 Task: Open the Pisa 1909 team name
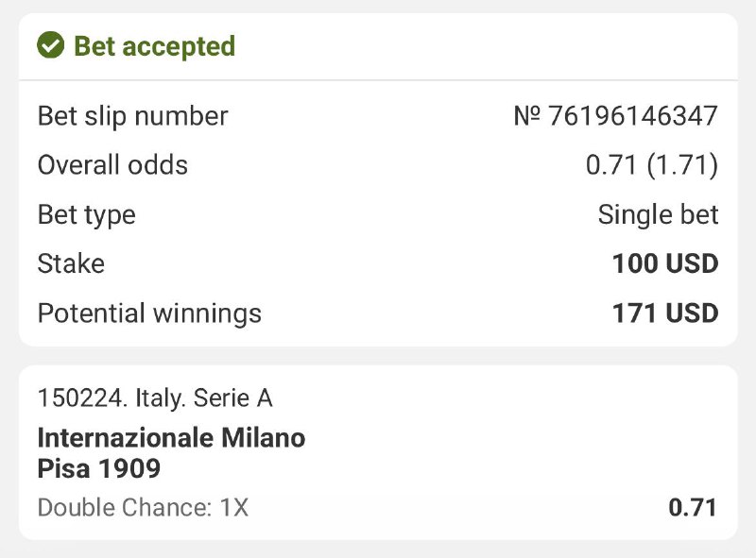point(99,467)
